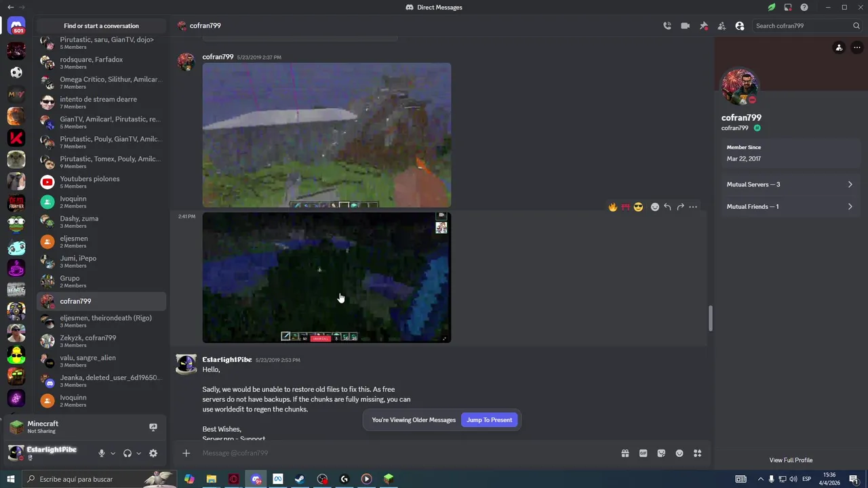Open User Settings gear
The width and height of the screenshot is (868, 488).
pos(153,453)
